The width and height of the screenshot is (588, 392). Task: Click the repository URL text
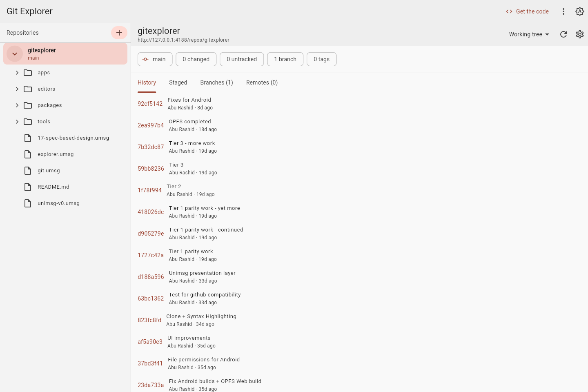coord(183,40)
